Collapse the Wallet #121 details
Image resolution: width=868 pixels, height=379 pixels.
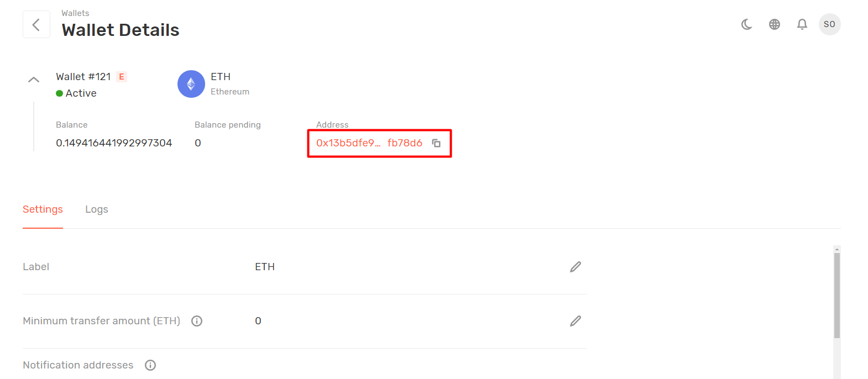[x=34, y=80]
